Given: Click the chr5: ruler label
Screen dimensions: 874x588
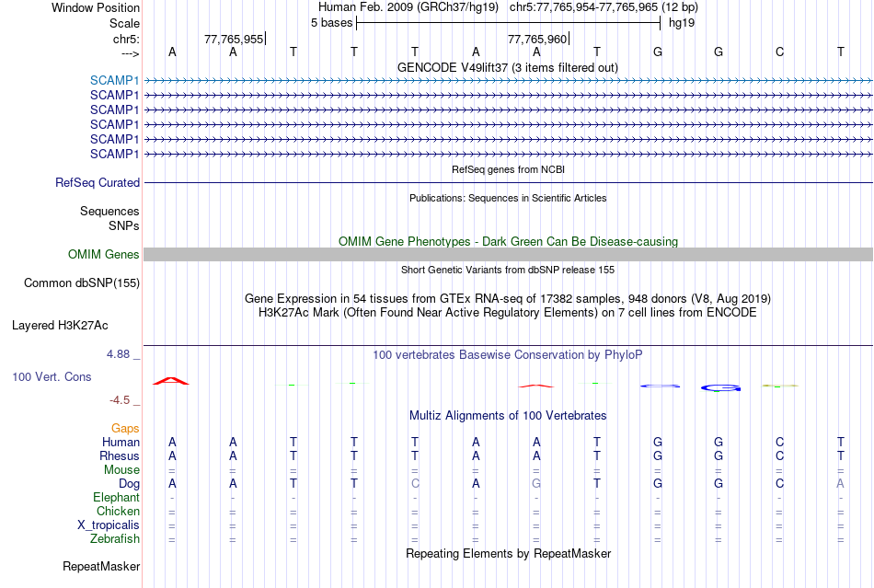Looking at the screenshot, I should point(126,39).
